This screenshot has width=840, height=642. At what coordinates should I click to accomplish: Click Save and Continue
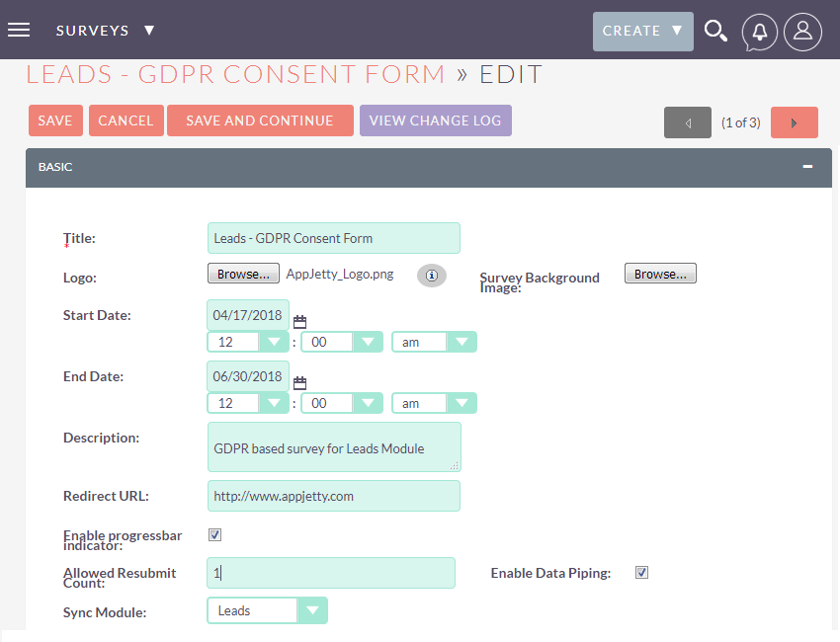tap(260, 120)
